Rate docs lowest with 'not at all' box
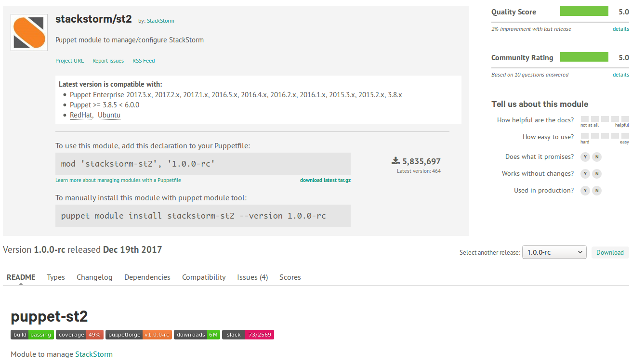The image size is (632, 364). tap(584, 119)
